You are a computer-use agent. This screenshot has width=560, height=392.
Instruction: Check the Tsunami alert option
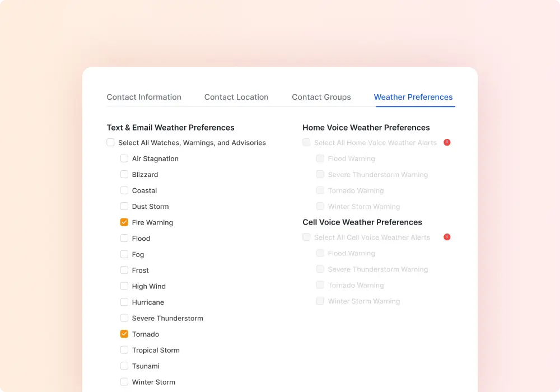pyautogui.click(x=124, y=366)
